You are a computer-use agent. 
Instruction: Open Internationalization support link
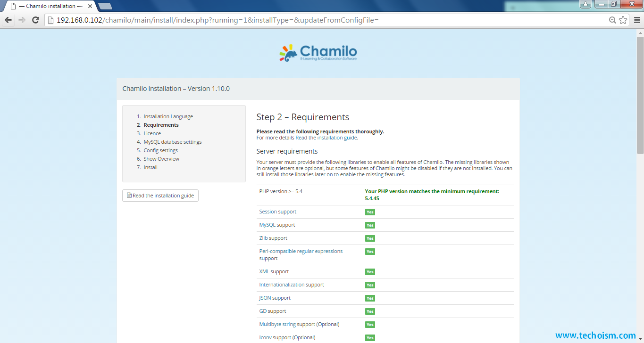tap(282, 285)
